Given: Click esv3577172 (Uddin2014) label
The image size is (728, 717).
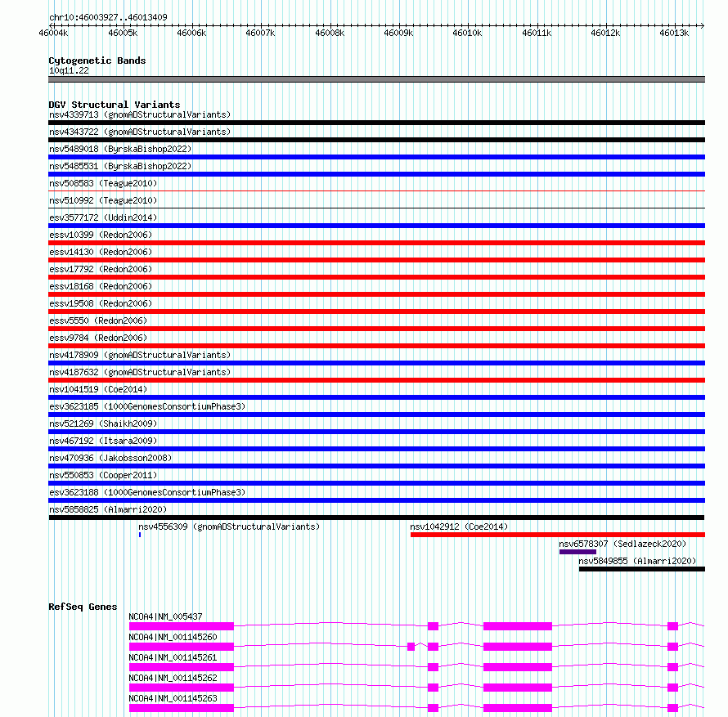Looking at the screenshot, I should click(x=103, y=217).
